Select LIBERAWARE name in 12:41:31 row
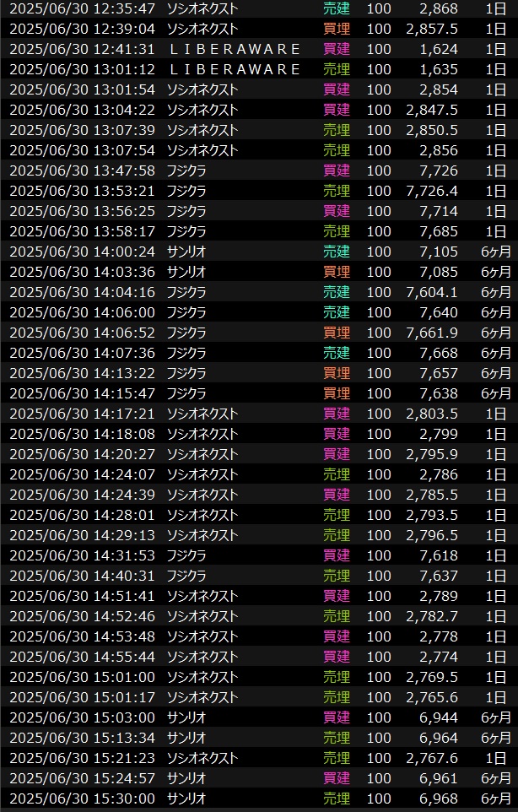Viewport: 518px width, 812px height. tap(235, 49)
